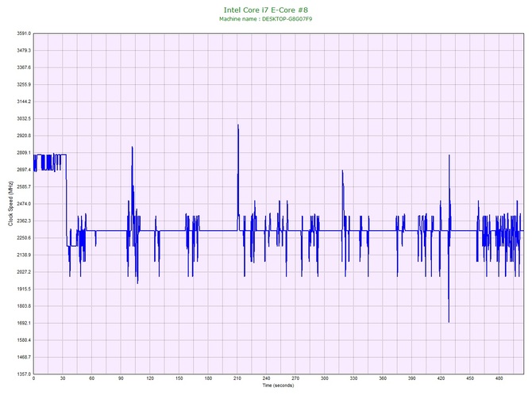Click the 450 seconds x-axis tick label
The image size is (532, 399).
(x=470, y=378)
